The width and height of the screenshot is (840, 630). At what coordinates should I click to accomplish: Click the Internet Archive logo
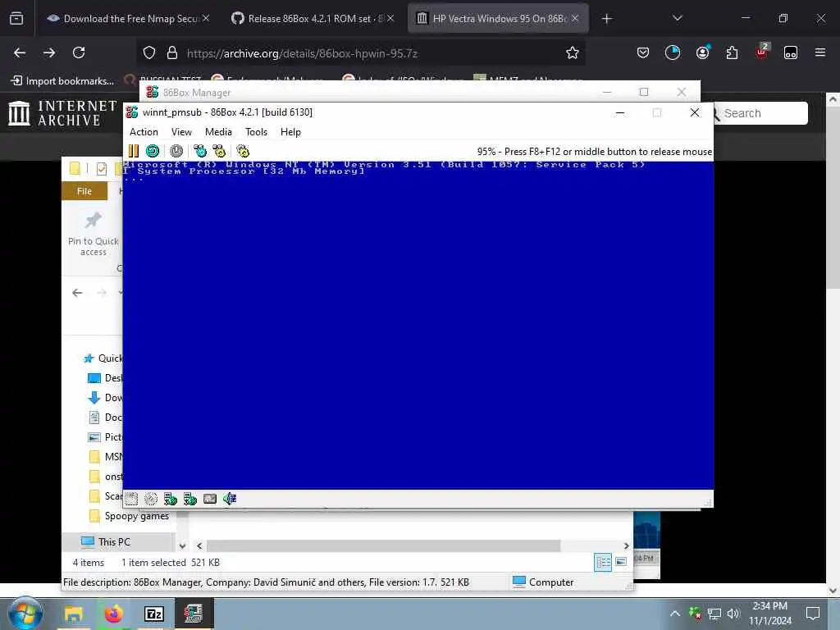(62, 113)
